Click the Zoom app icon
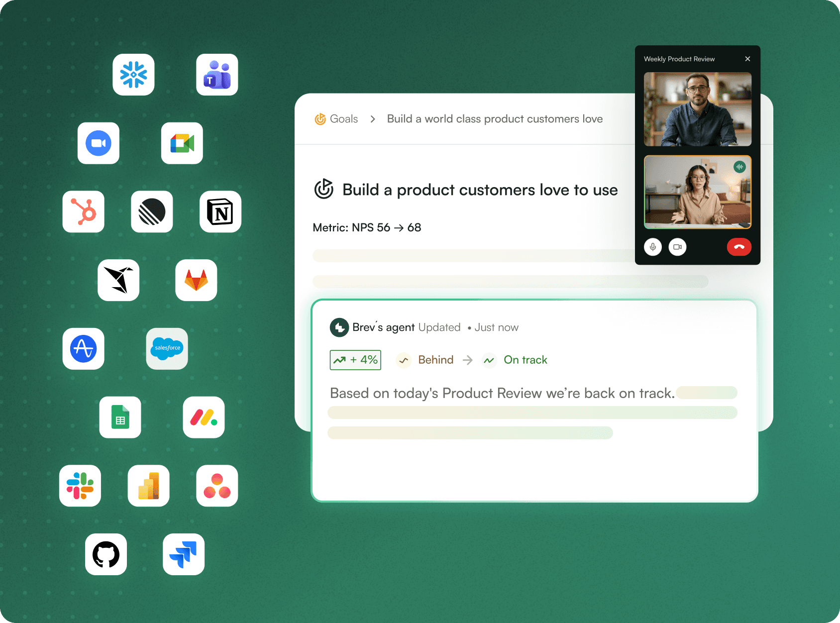This screenshot has height=623, width=840. click(99, 143)
